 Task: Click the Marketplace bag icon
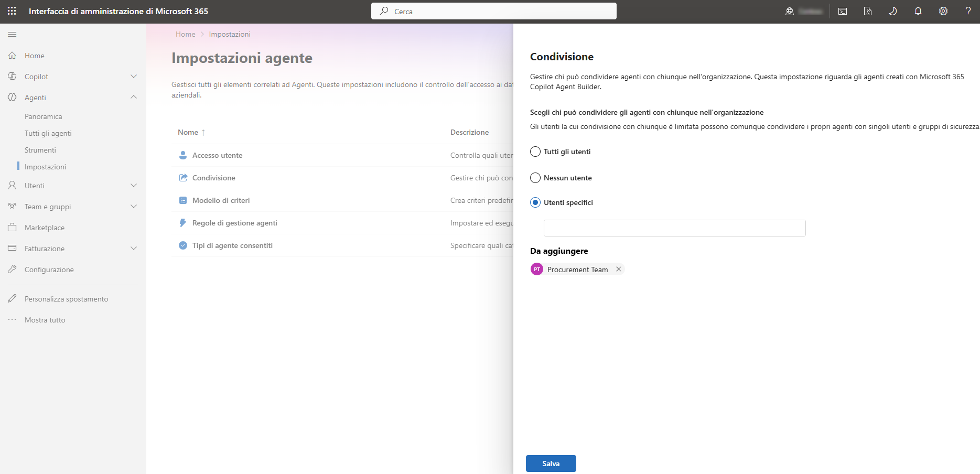pos(12,227)
